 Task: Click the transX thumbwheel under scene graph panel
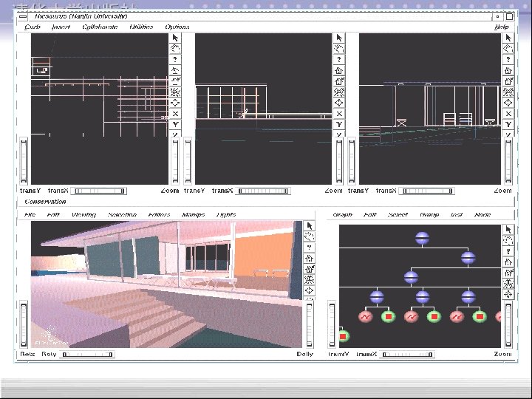point(407,355)
